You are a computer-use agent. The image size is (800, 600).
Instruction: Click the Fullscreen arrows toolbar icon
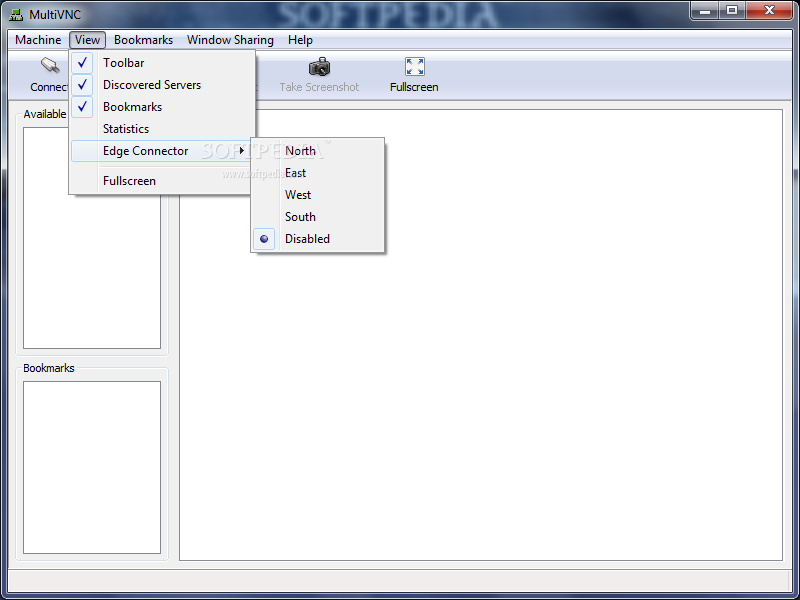coord(414,67)
